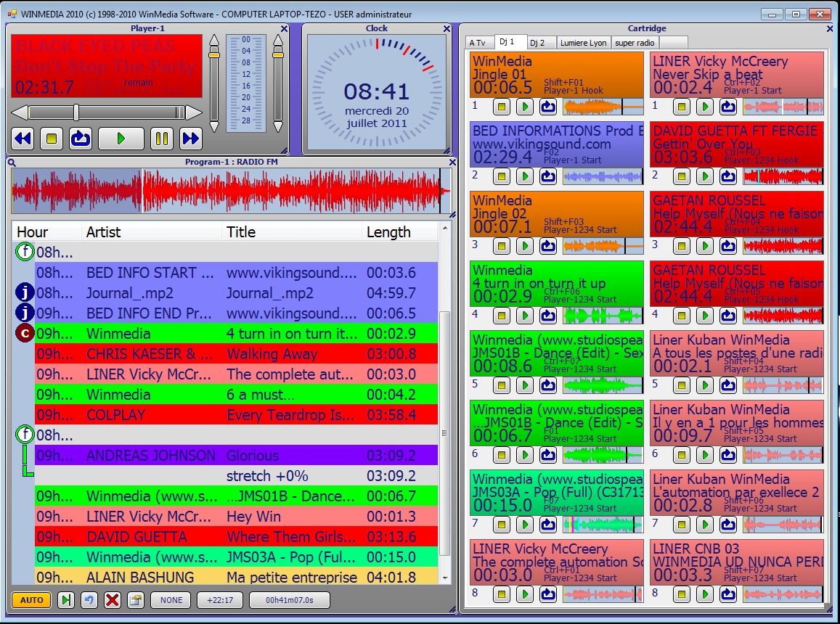The image size is (840, 624).
Task: Click the green skip-to-next icon near AUTO
Action: pyautogui.click(x=66, y=600)
